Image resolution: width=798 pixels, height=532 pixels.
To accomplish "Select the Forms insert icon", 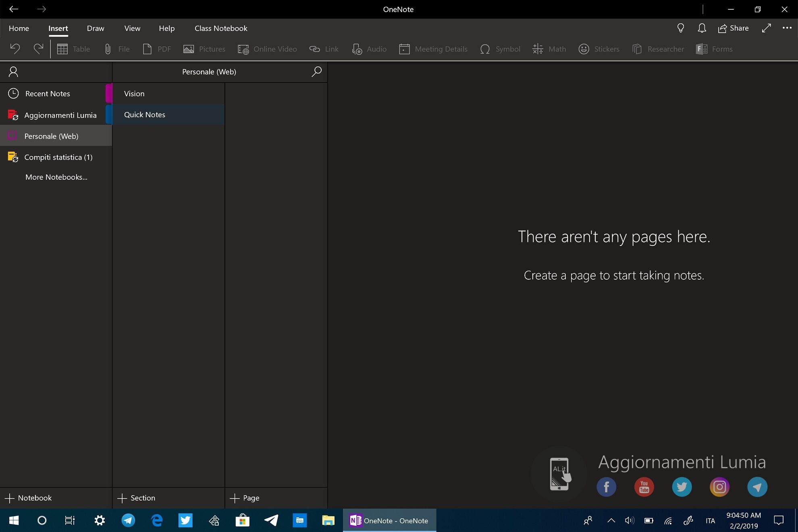I will coord(701,49).
